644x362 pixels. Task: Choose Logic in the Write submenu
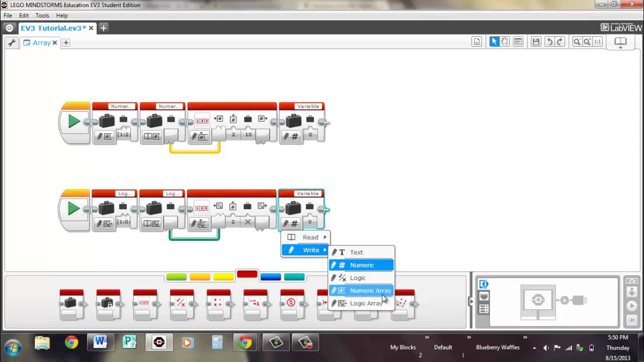coord(361,278)
